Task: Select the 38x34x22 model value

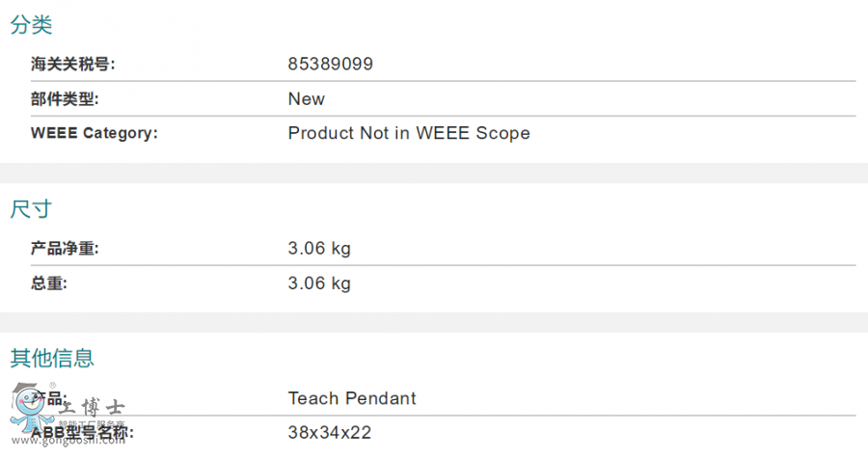Action: click(329, 432)
